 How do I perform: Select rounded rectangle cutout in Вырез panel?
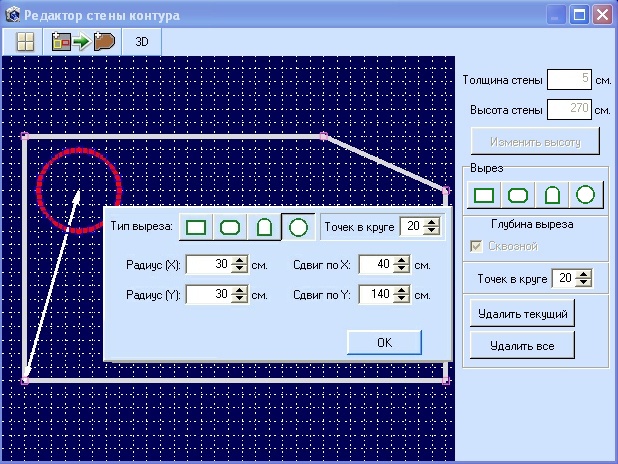click(x=519, y=195)
